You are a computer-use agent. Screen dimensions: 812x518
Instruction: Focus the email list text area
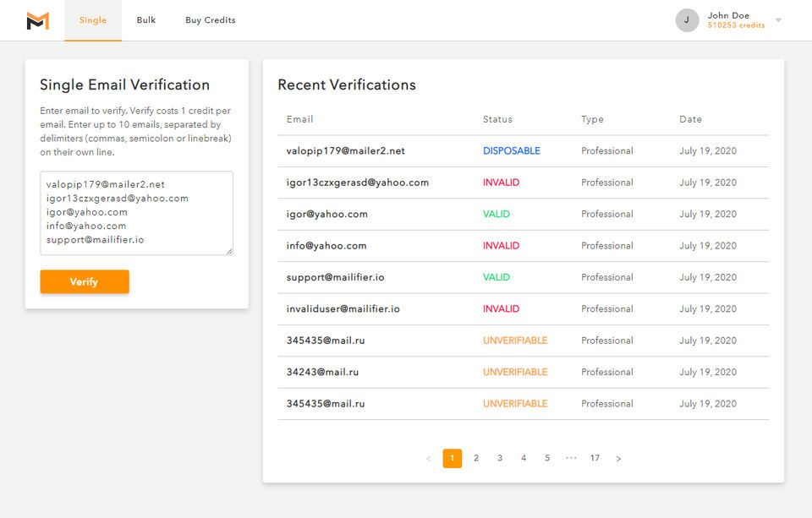click(x=137, y=213)
